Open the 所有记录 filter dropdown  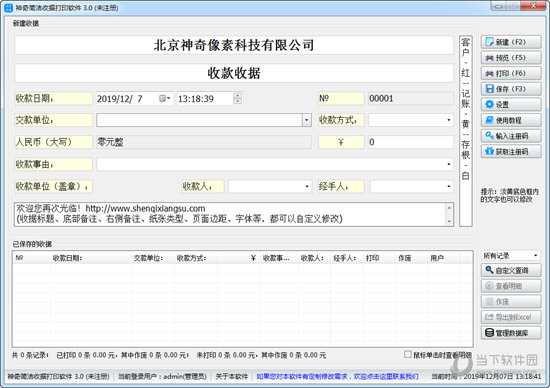[x=511, y=256]
